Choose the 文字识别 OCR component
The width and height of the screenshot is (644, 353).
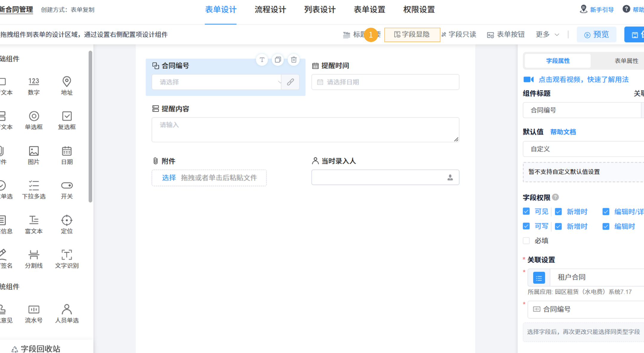[67, 259]
